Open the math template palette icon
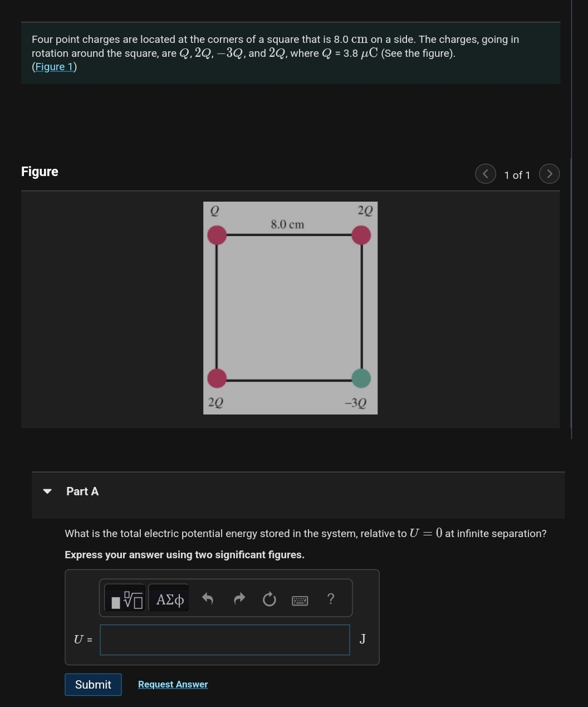Viewport: 588px width, 707px height. 125,598
